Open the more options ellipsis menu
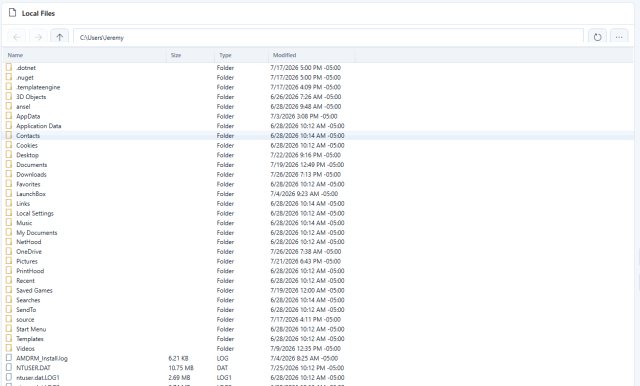 619,37
